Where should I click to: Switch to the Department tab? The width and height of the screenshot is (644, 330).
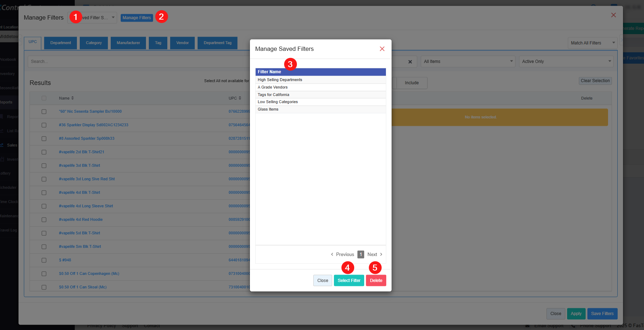coord(61,43)
